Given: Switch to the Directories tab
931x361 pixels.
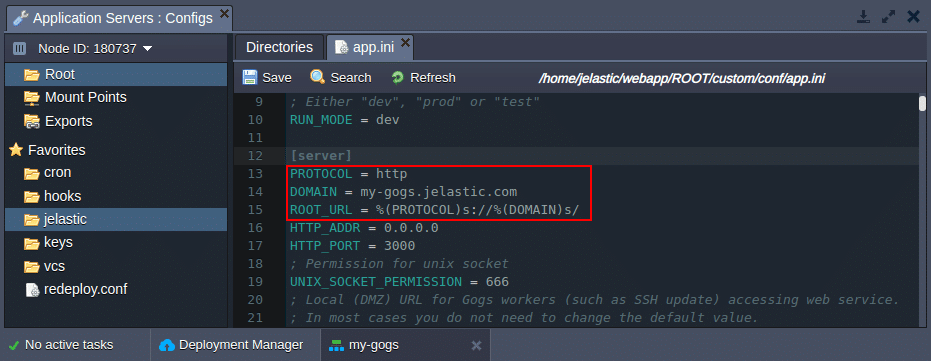Looking at the screenshot, I should pos(279,48).
